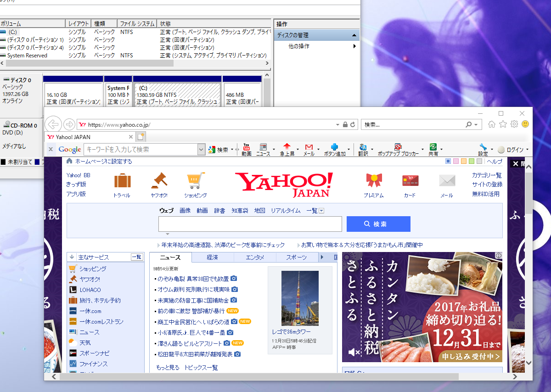Screen dimensions: 551x392
Task: Show more news tabs with right arrow
Action: (x=322, y=257)
